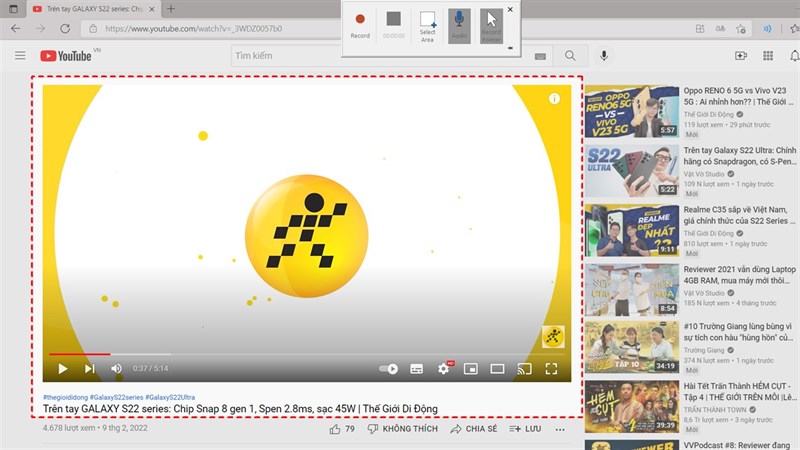Open Trường Giang channel name
This screenshot has height=450, width=800.
[x=704, y=350]
